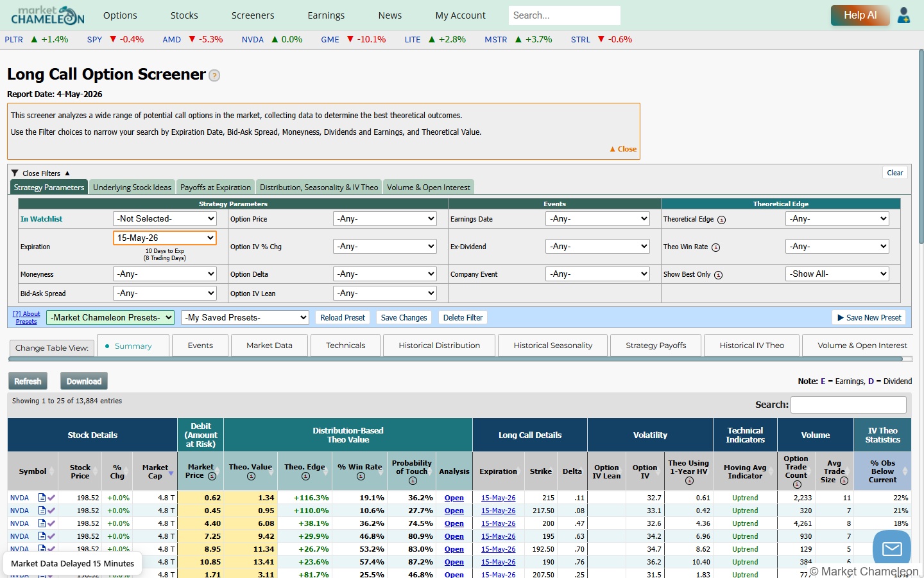Open the document icon in the 0.62 market price row
The height and width of the screenshot is (578, 924).
click(x=42, y=498)
